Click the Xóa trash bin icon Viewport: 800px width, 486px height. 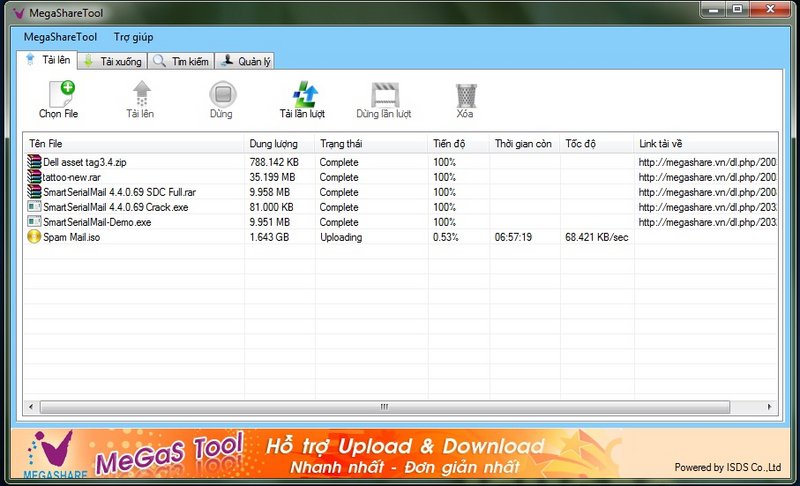(x=466, y=94)
